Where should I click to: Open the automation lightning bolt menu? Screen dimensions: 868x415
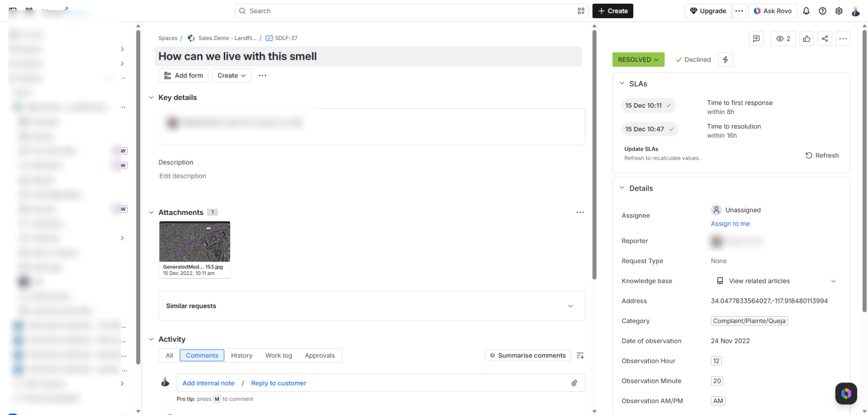(726, 59)
